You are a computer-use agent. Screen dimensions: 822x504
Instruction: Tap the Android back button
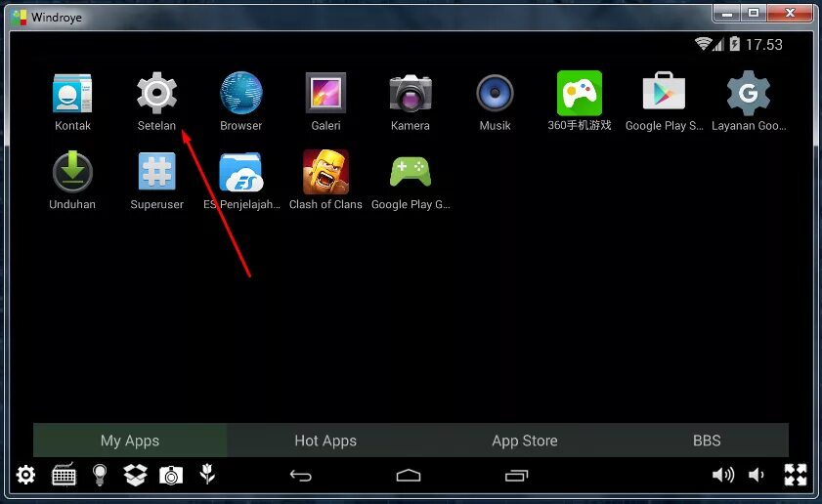coord(301,475)
